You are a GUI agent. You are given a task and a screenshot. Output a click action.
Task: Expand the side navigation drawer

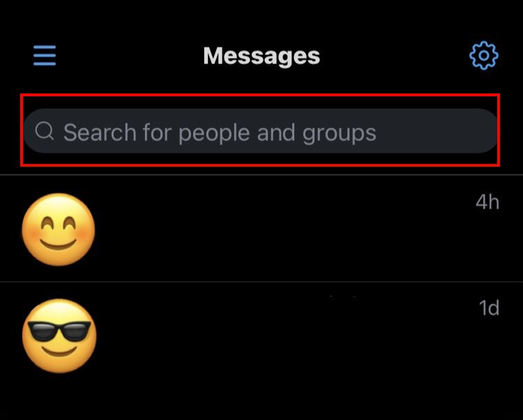click(45, 55)
